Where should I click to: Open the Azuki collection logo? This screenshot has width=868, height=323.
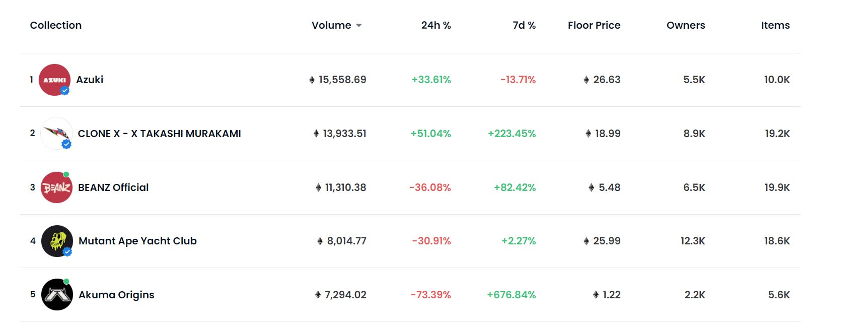54,80
